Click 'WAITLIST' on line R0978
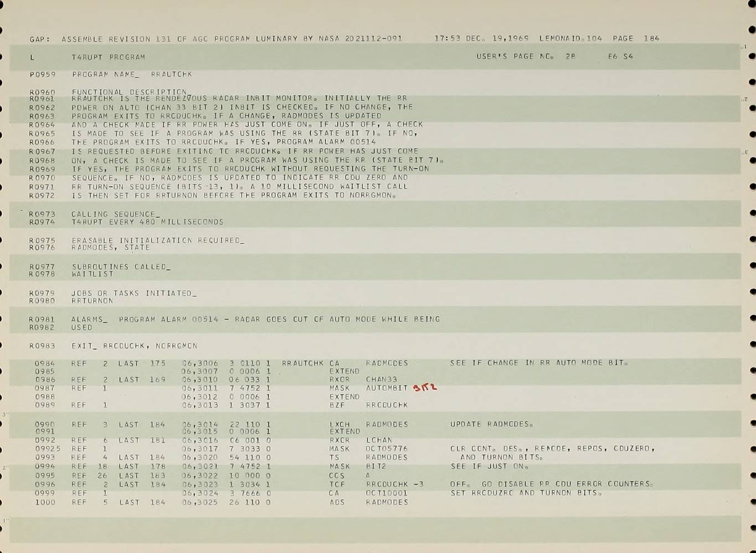756x553 pixels. coord(92,274)
